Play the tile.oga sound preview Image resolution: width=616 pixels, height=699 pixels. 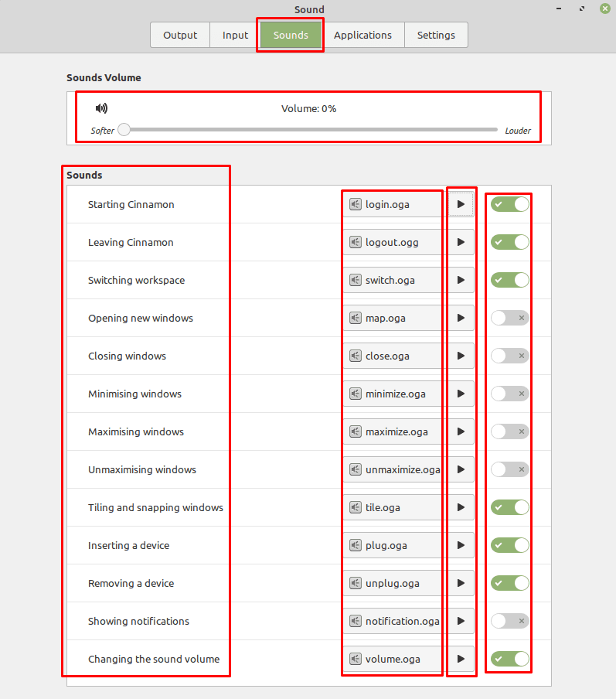461,507
